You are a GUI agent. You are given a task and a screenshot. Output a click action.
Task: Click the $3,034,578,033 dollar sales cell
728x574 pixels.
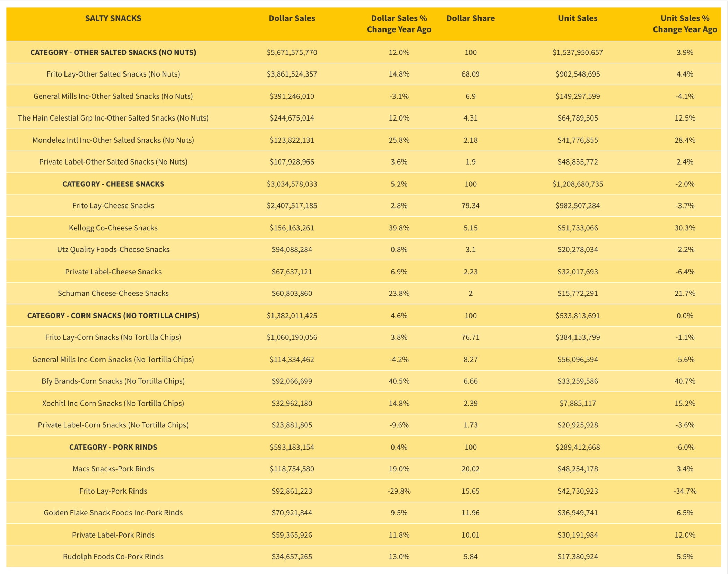click(x=292, y=184)
